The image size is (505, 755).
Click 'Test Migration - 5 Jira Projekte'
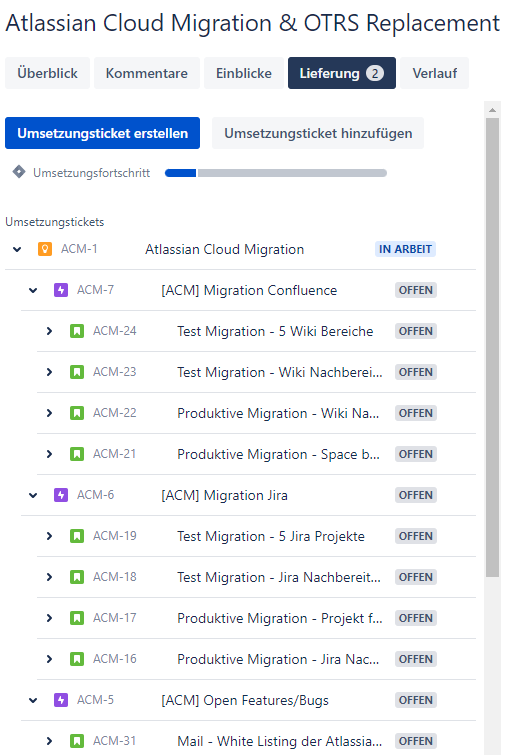coord(271,536)
